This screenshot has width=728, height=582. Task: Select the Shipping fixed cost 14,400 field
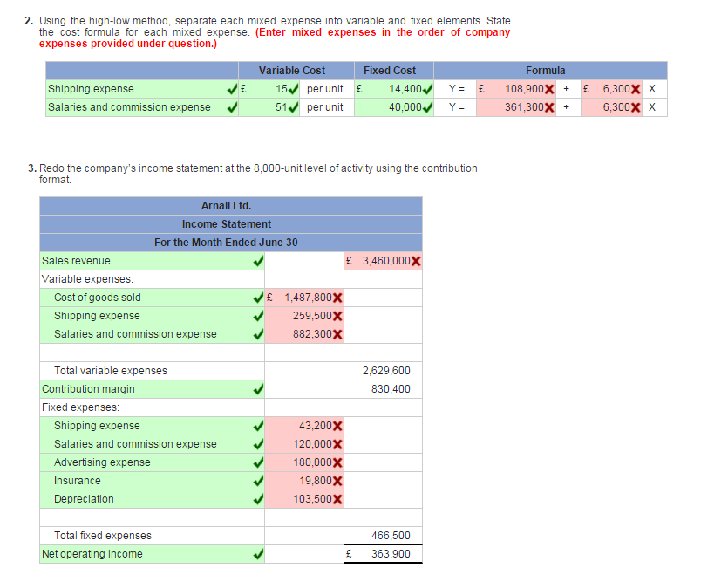[x=394, y=89]
